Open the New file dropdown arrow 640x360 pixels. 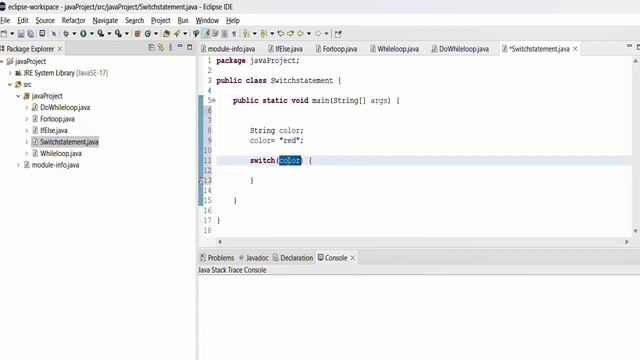click(12, 34)
